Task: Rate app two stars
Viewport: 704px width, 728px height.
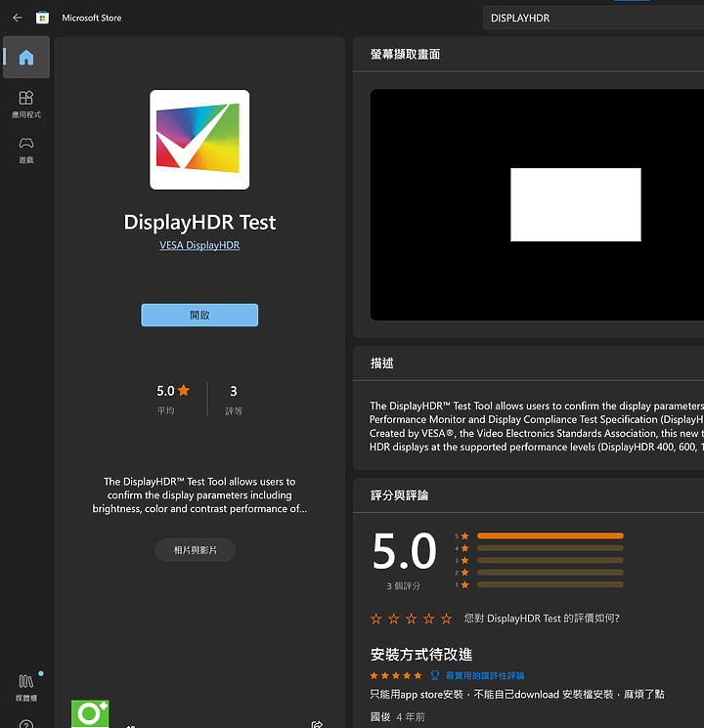Action: point(394,619)
